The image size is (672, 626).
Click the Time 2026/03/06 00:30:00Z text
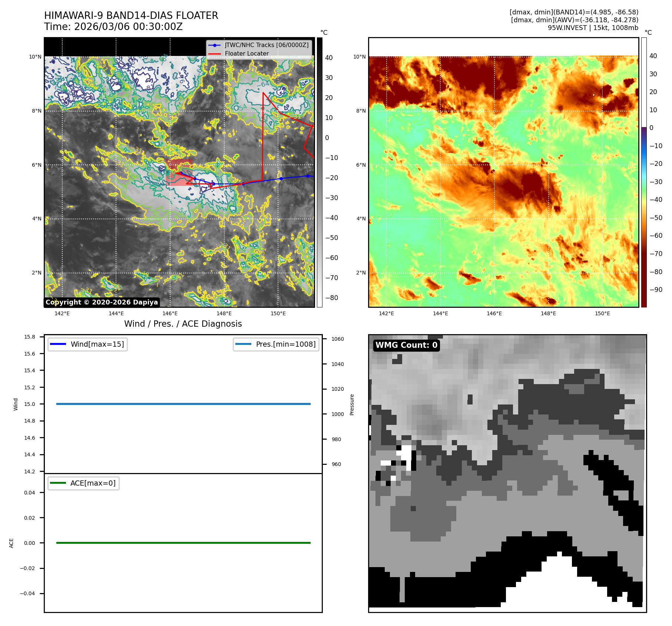113,27
